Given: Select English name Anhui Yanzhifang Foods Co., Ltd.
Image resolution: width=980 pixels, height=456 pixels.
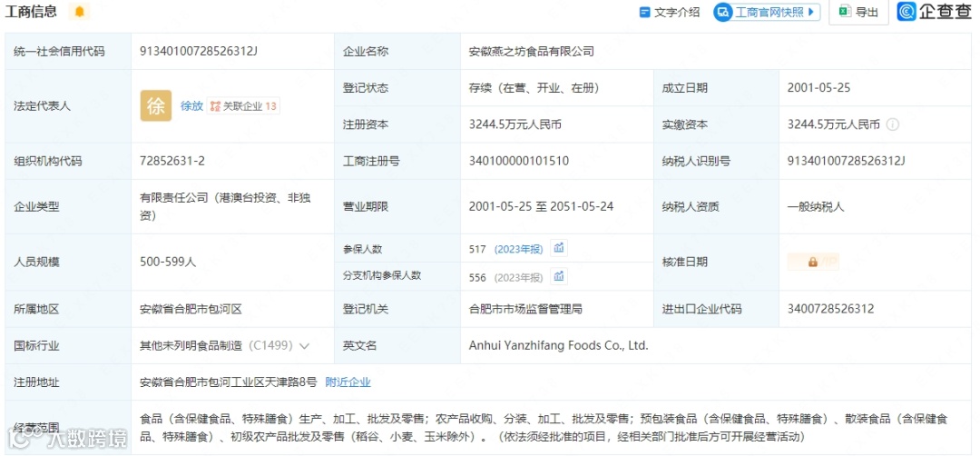Looking at the screenshot, I should point(559,345).
